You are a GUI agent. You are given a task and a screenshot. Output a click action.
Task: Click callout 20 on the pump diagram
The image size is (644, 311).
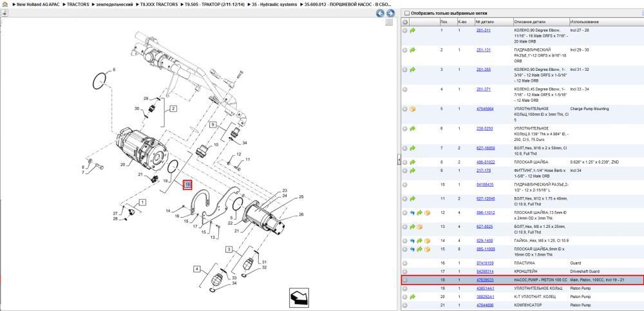pos(122,165)
